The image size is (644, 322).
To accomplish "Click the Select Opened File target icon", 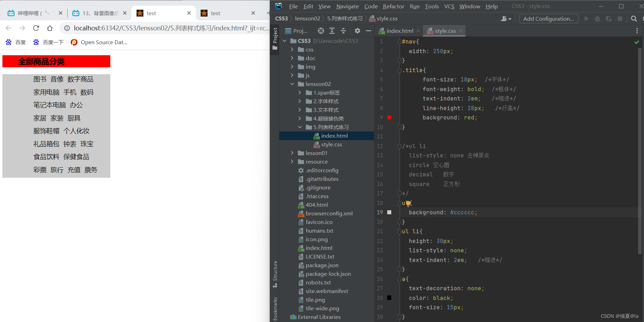I will tap(321, 31).
